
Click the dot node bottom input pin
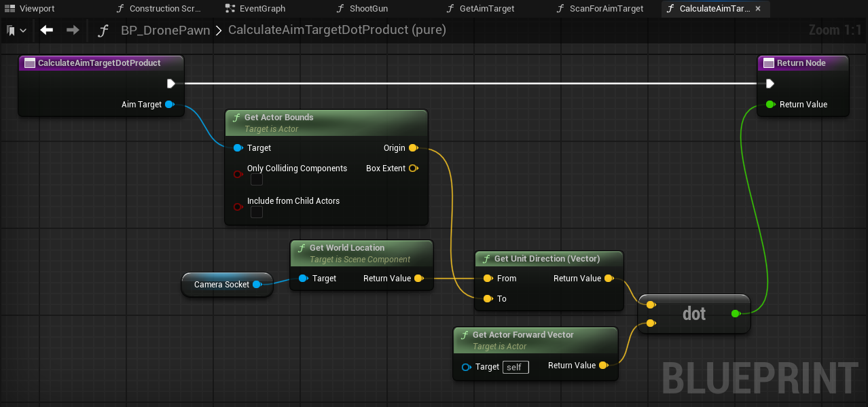click(x=651, y=323)
